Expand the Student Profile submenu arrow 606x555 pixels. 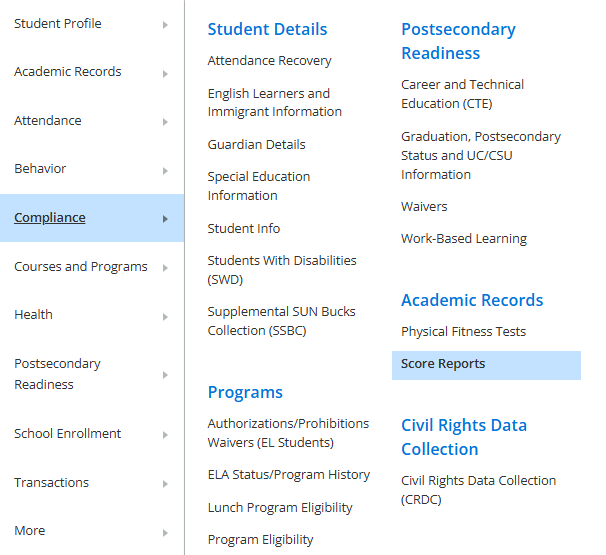pos(165,24)
